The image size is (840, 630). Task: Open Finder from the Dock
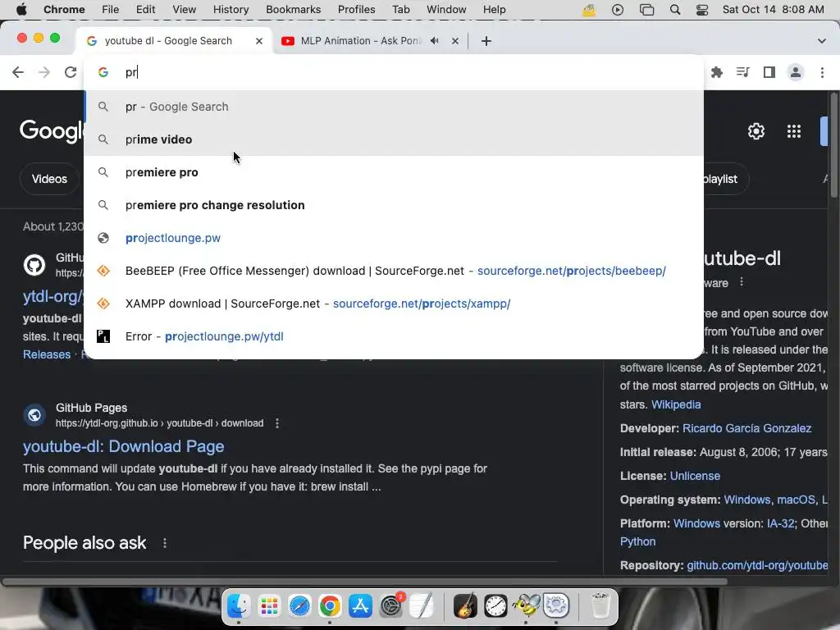coord(239,606)
